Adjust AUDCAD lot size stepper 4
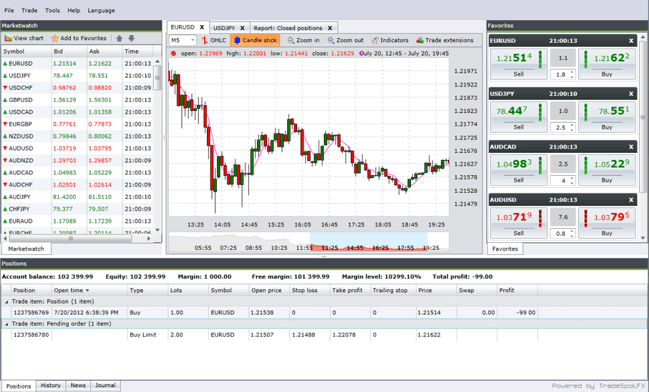 [x=572, y=180]
